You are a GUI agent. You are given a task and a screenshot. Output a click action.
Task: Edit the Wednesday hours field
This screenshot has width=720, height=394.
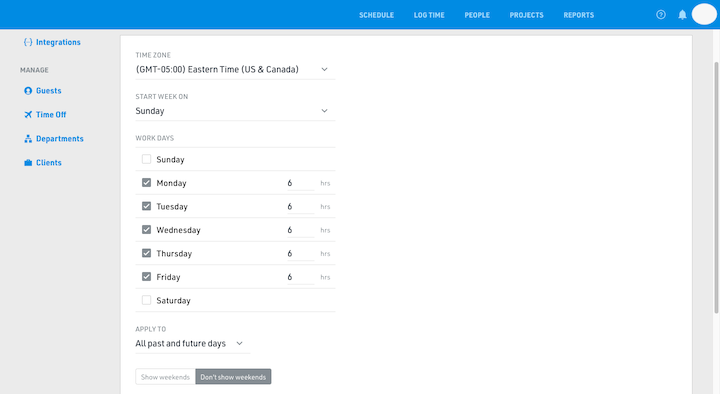click(x=301, y=230)
